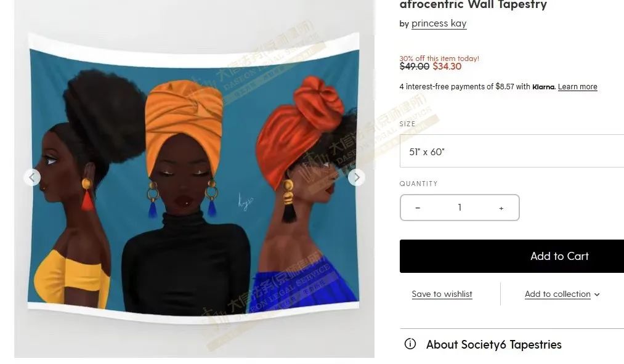
Task: Add the tapestry to cart
Action: 512,256
